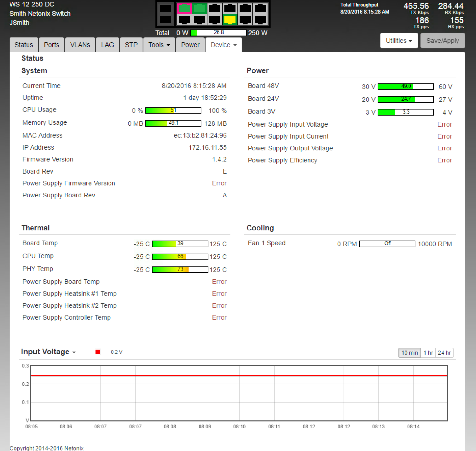
Task: Click the pink-bordered green Ethernet port icon
Action: point(184,9)
